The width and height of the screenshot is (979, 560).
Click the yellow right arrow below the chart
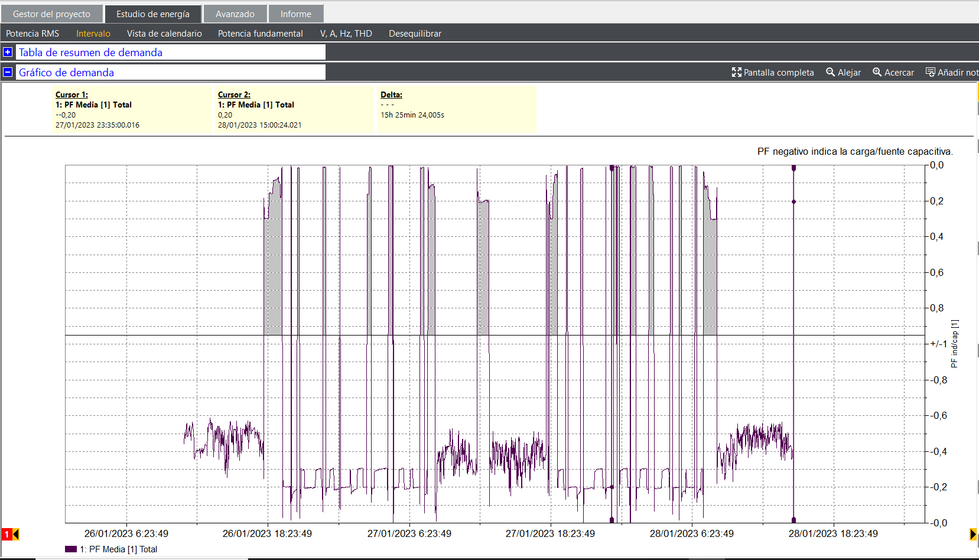click(973, 534)
